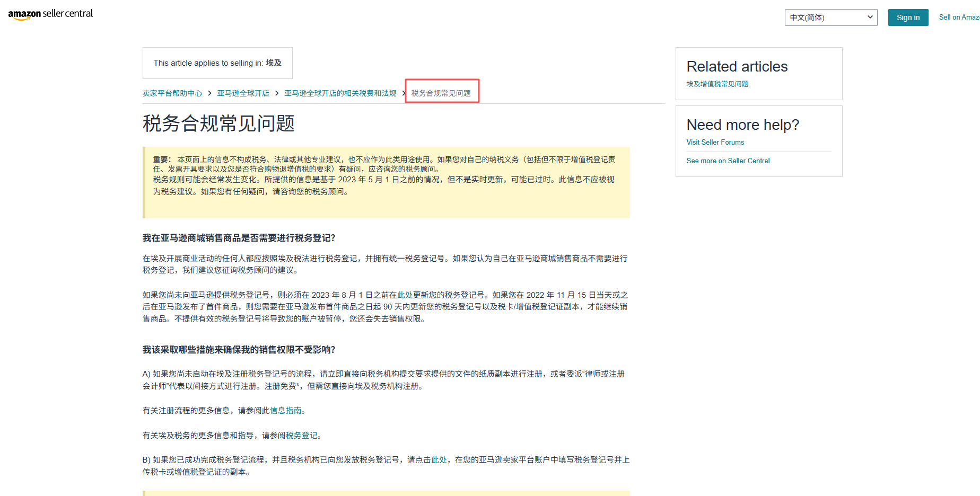Click breadcrumb 亚马逊全球开店的相关税费和法规
The width and height of the screenshot is (980, 496).
pyautogui.click(x=340, y=92)
